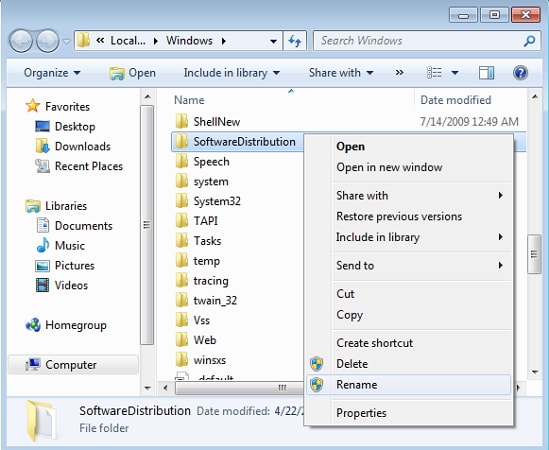549x450 pixels.
Task: Open the address bar history dropdown
Action: point(273,41)
